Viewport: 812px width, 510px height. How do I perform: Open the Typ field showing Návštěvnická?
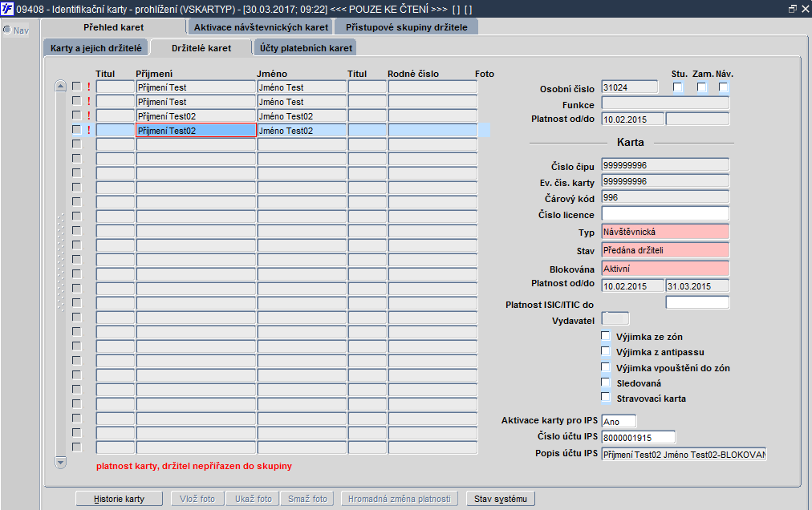click(665, 232)
